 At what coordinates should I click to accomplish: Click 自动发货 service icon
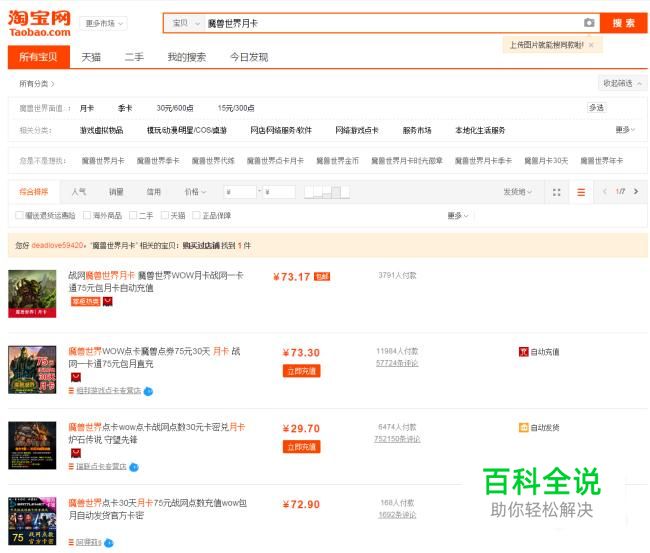click(x=524, y=427)
